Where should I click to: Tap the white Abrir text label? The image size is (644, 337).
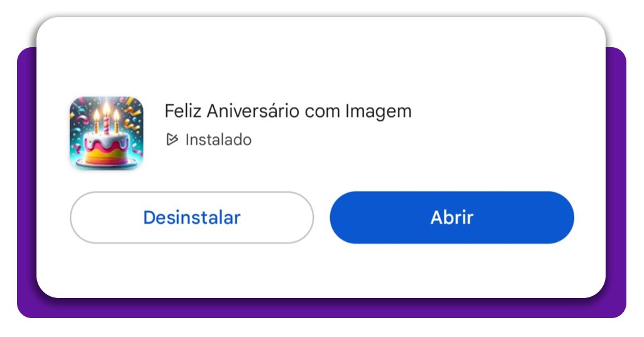click(452, 218)
